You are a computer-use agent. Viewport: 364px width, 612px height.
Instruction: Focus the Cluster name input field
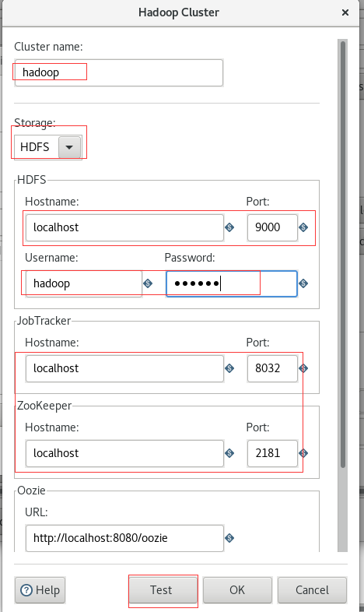tap(119, 72)
